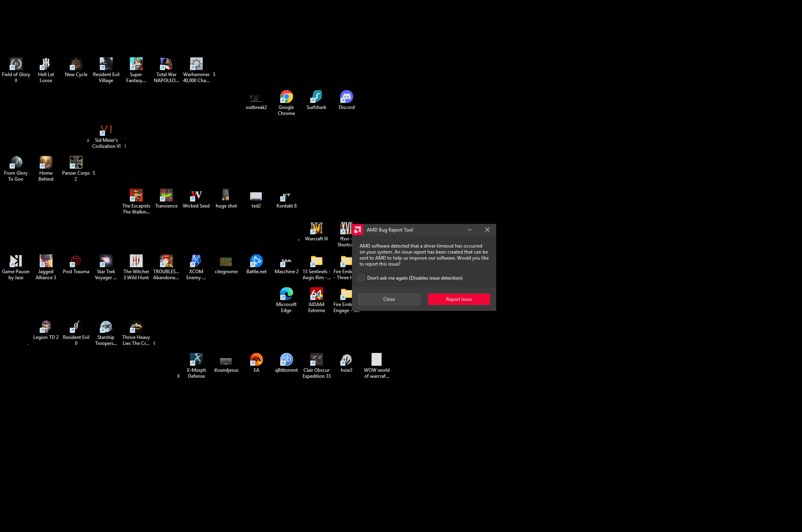Open Sid Meier's Civilization VI shortcut
The image size is (802, 532).
[106, 130]
